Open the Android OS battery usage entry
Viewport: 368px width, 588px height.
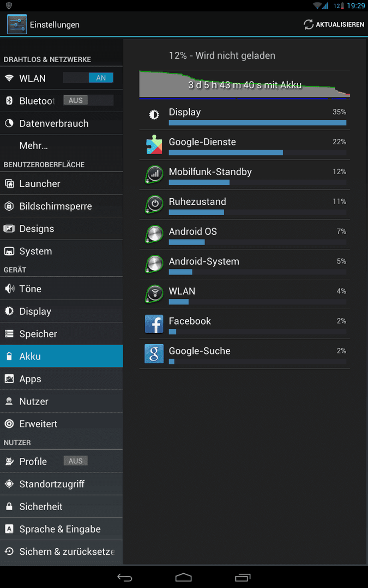coord(244,234)
